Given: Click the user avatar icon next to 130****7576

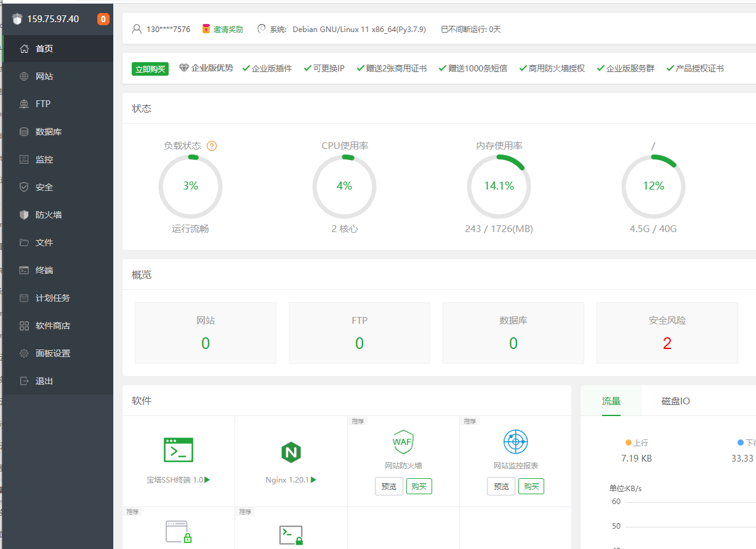Looking at the screenshot, I should (137, 29).
